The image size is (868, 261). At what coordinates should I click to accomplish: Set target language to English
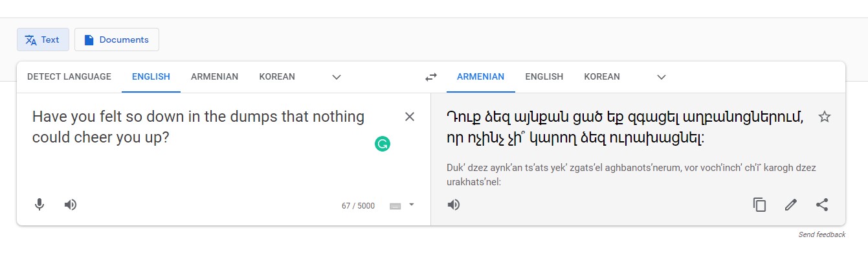click(544, 76)
